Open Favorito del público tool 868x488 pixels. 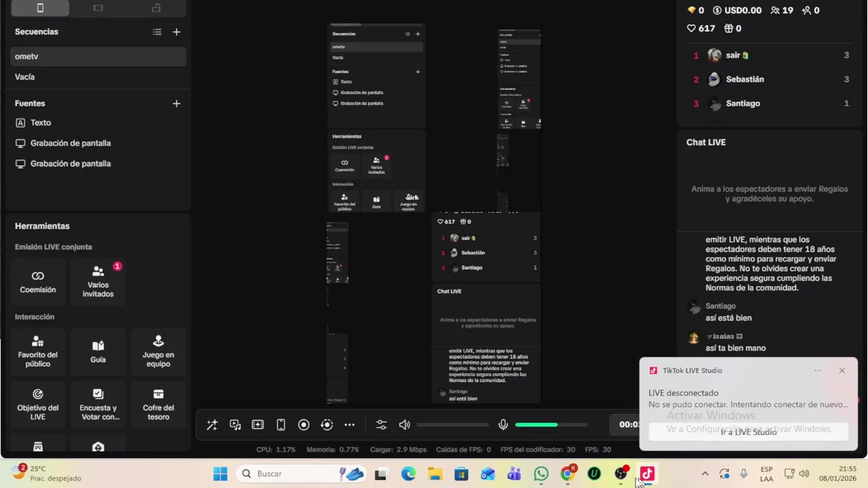click(38, 351)
